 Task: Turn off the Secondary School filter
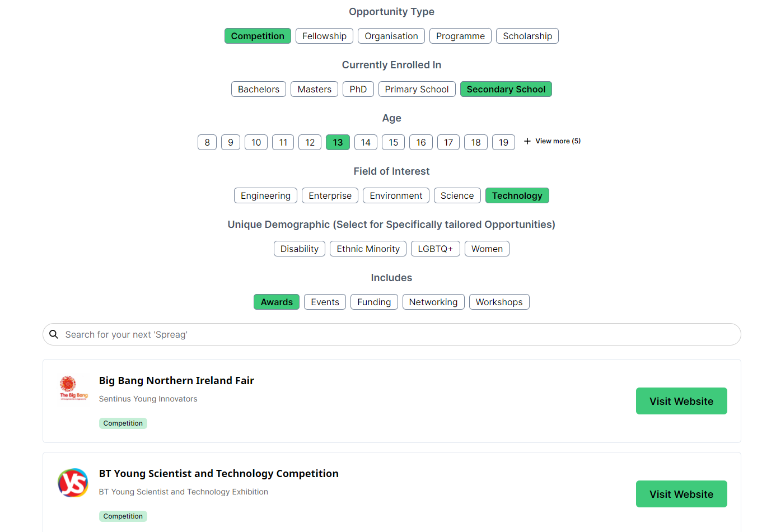coord(506,89)
